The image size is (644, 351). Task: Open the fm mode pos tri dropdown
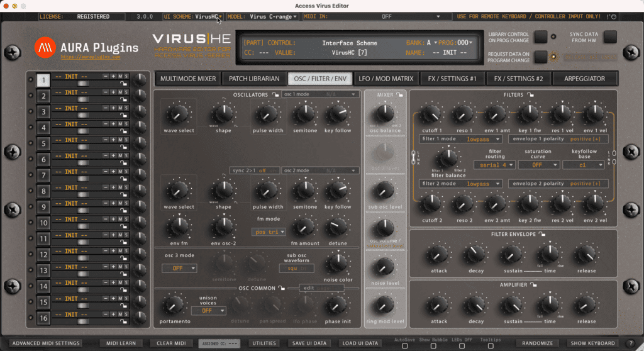click(x=269, y=232)
